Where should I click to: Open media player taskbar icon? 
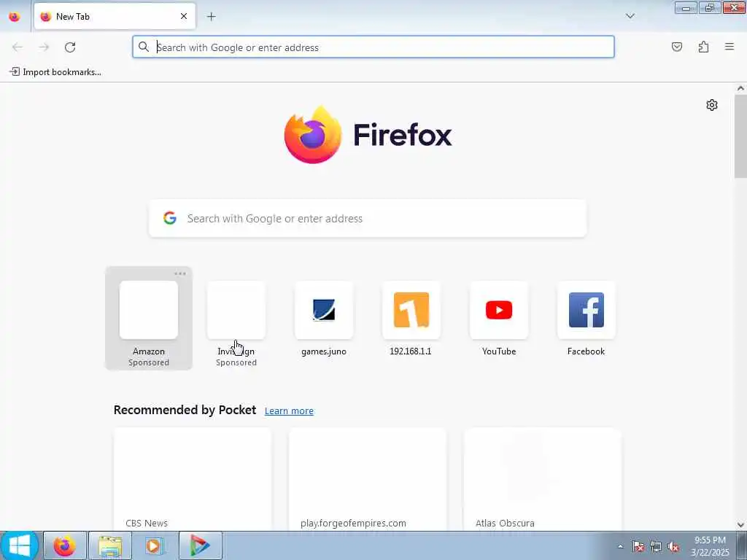[155, 545]
